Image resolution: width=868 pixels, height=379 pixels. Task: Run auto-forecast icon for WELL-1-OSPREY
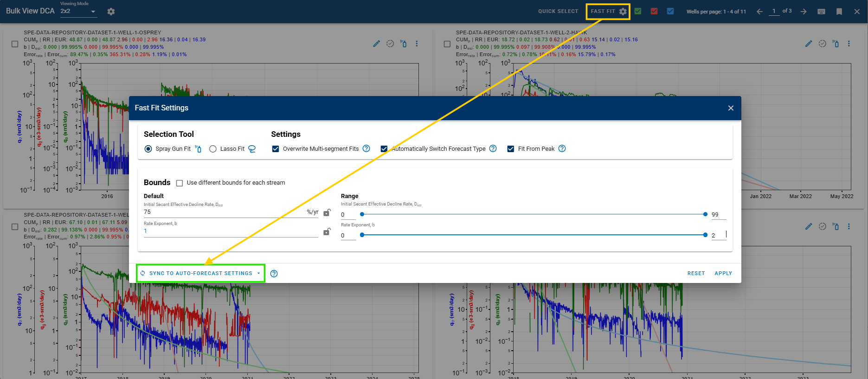click(390, 44)
